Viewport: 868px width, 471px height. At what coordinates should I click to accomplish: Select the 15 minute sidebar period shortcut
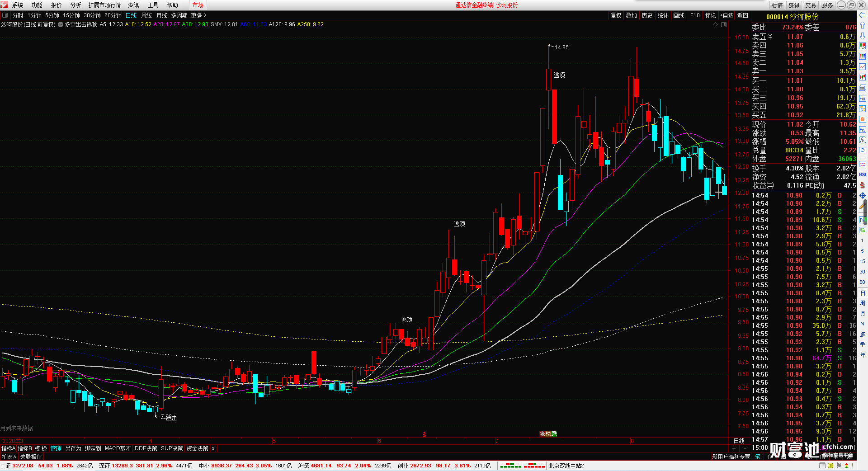click(862, 261)
